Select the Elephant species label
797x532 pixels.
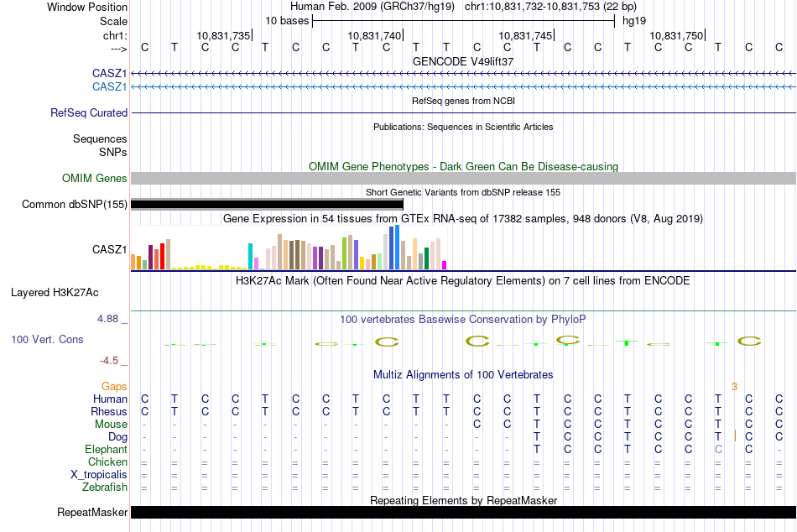pyautogui.click(x=106, y=449)
